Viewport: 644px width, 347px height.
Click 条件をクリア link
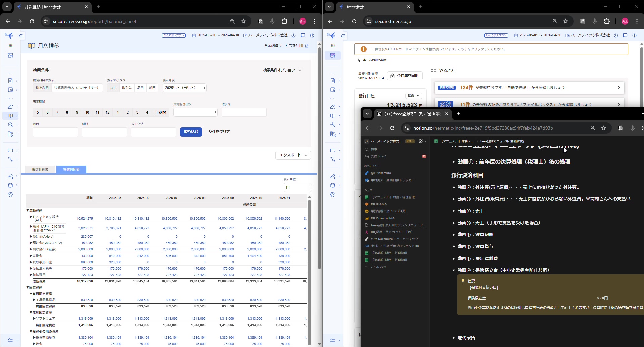[219, 132]
